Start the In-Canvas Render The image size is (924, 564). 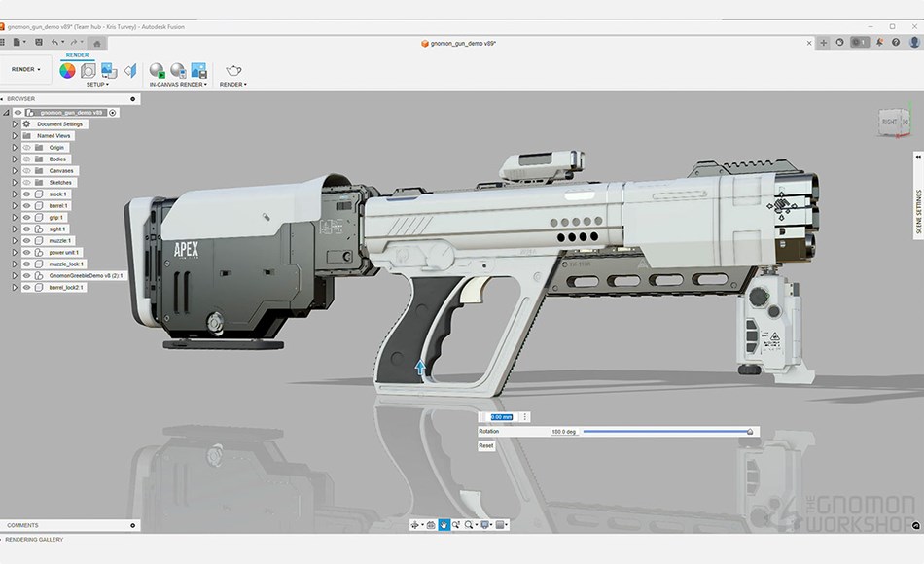pos(157,70)
